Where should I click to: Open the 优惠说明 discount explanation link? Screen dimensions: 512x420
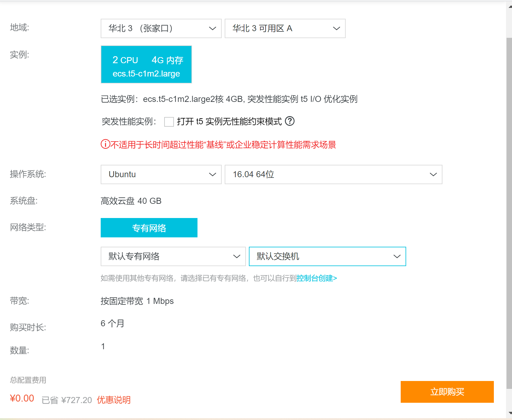pos(114,400)
